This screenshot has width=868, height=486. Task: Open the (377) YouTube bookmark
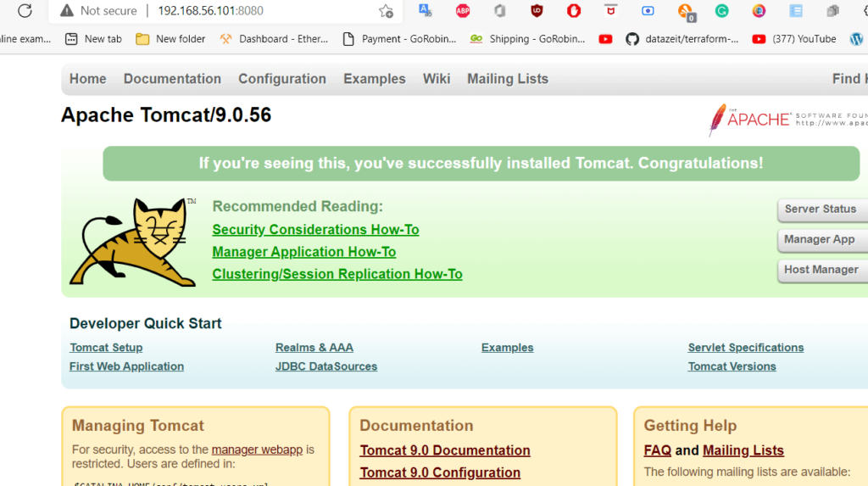click(x=794, y=39)
